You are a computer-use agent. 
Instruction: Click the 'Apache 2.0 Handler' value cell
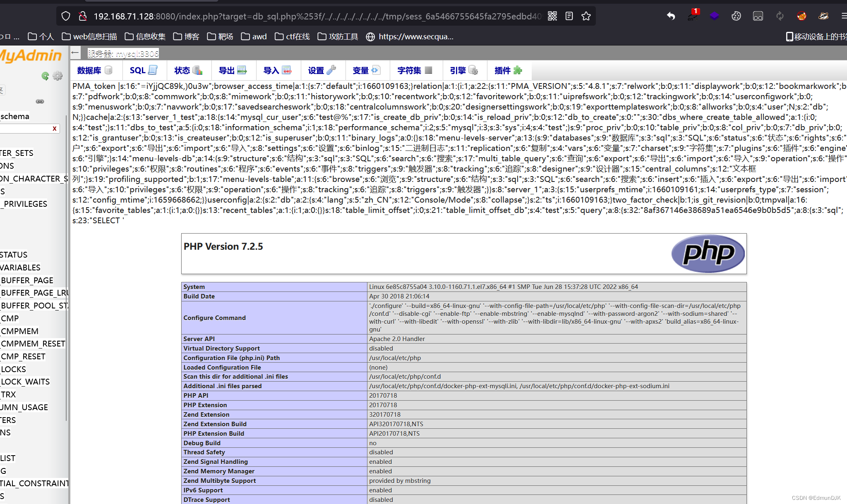pyautogui.click(x=557, y=339)
